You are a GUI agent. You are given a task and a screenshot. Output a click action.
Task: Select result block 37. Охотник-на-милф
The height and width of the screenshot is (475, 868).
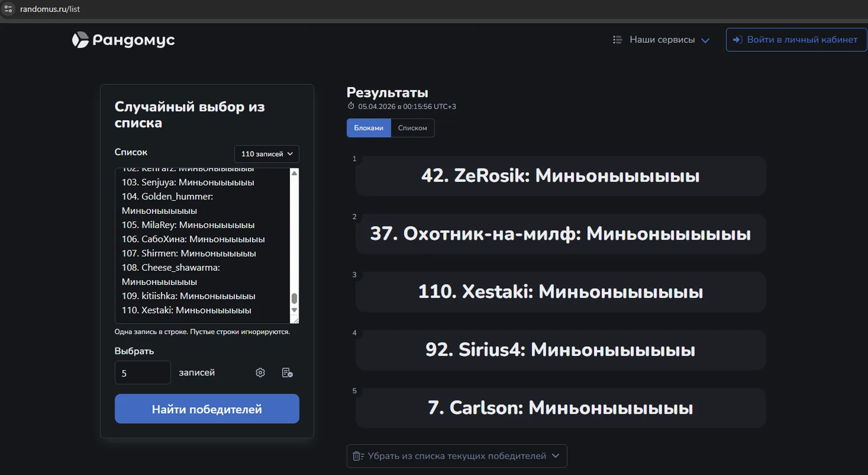pyautogui.click(x=560, y=234)
